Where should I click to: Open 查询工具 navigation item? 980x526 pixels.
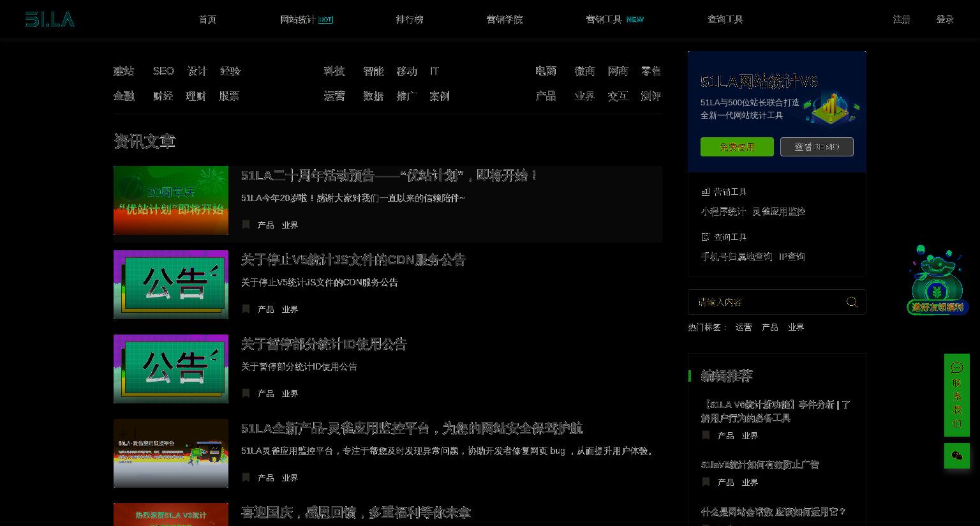point(725,19)
